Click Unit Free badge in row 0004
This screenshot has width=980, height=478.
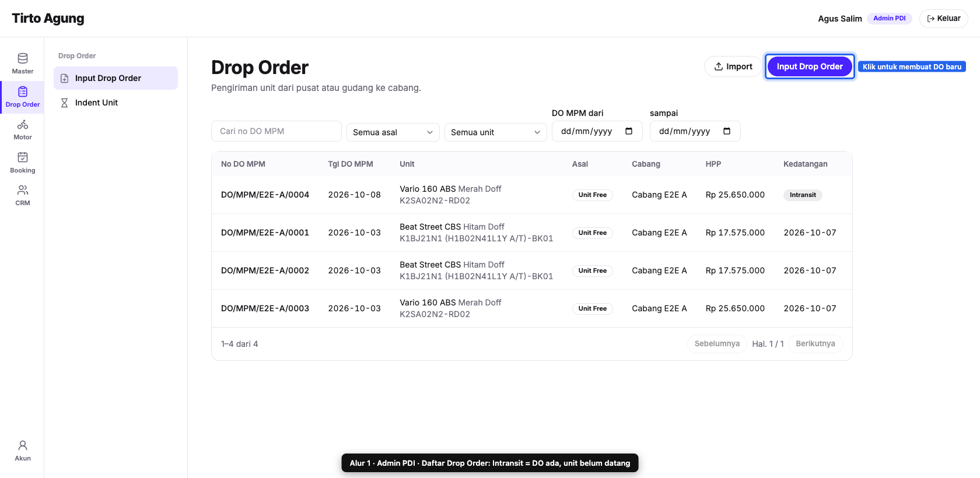(593, 195)
